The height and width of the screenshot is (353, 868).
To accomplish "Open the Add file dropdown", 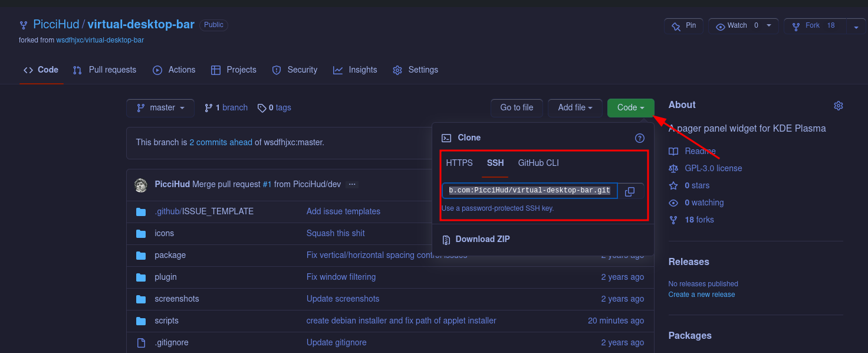I will [575, 108].
